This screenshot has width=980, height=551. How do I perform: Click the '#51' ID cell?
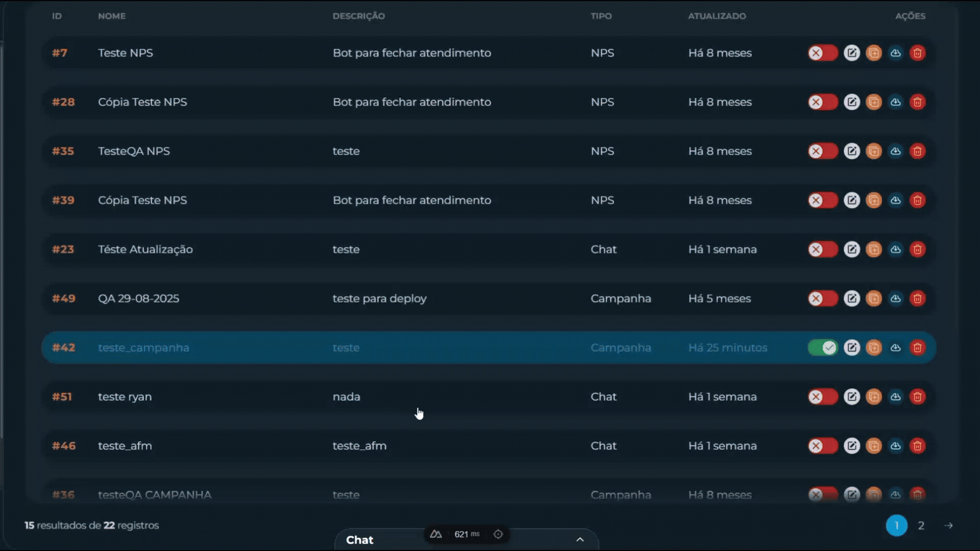point(62,397)
